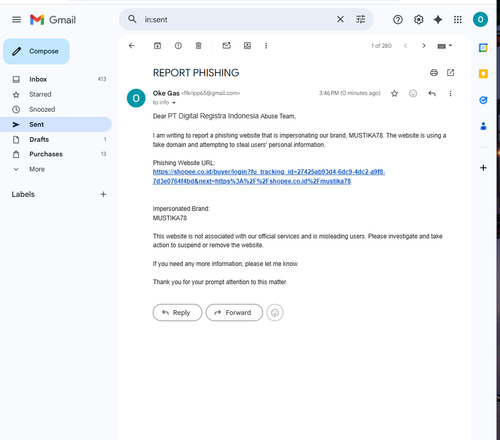Open the Starred folder
Image resolution: width=500 pixels, height=440 pixels.
click(56, 94)
